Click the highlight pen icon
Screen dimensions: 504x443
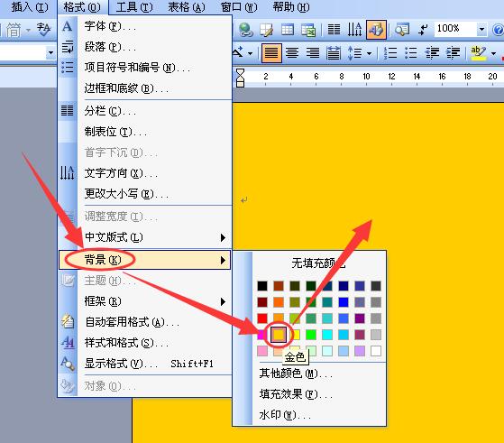click(x=478, y=52)
